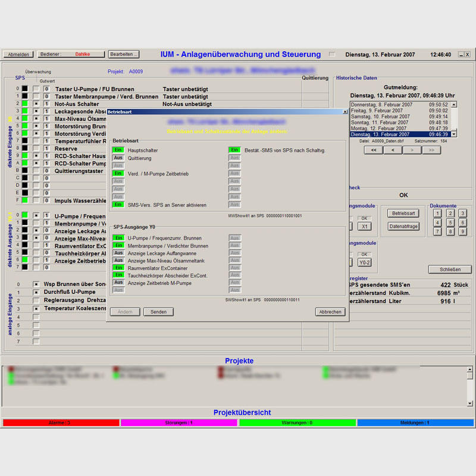Image resolution: width=476 pixels, height=476 pixels.
Task: Click Senden in the Betriebsart dialog
Action: coord(158,312)
